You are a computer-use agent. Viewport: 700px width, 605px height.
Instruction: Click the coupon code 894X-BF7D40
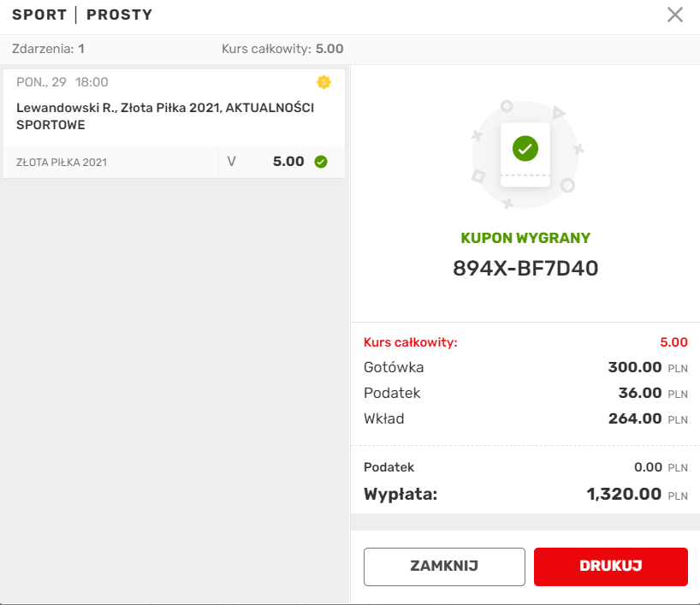[525, 269]
